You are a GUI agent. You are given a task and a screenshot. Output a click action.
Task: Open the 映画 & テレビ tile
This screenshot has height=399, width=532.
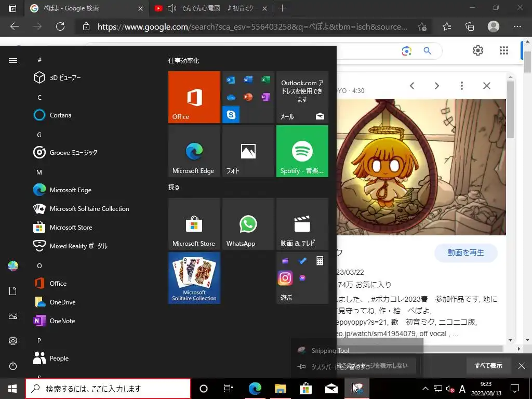pyautogui.click(x=302, y=224)
